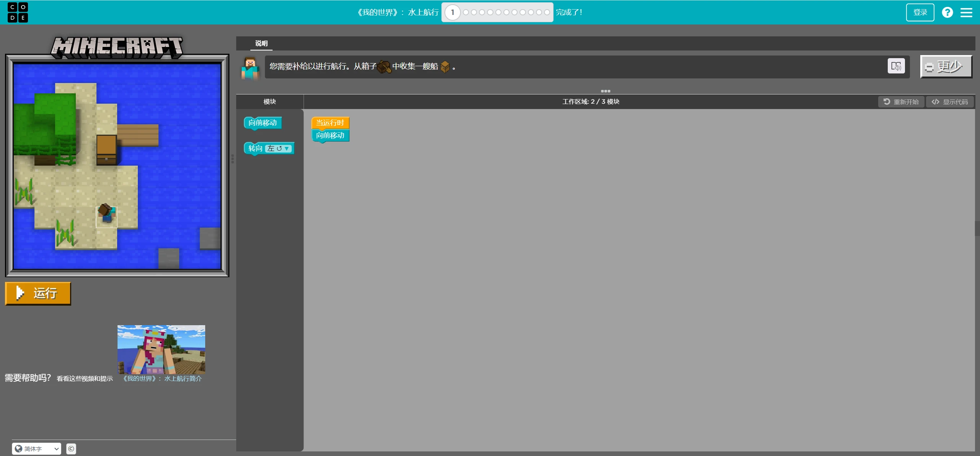The image size is (980, 456).
Task: Click the 登录 sign-in button
Action: click(x=920, y=12)
